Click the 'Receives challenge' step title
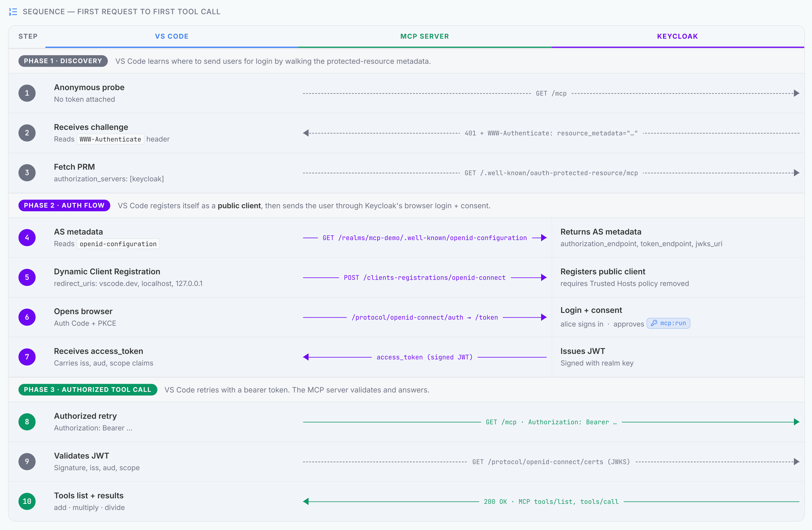 (91, 127)
